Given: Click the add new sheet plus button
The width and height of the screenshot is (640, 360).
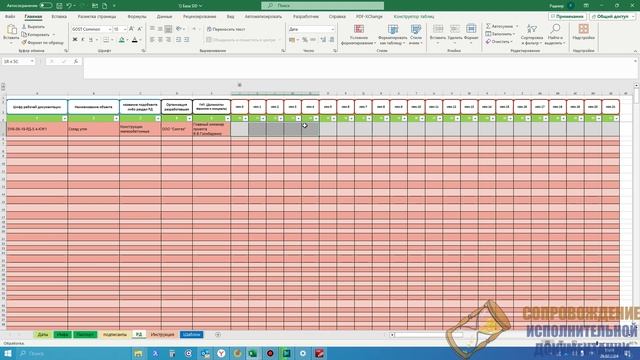Looking at the screenshot, I should (x=218, y=335).
